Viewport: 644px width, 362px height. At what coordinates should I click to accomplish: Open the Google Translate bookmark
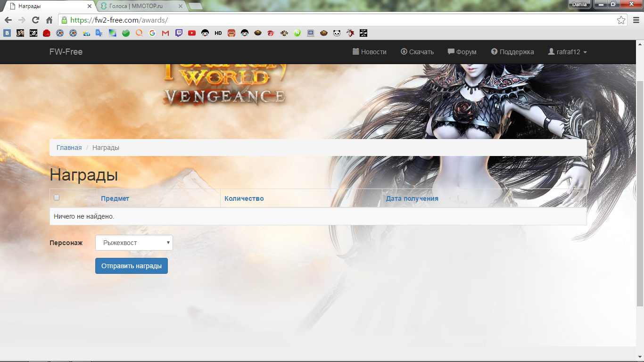pyautogui.click(x=99, y=33)
